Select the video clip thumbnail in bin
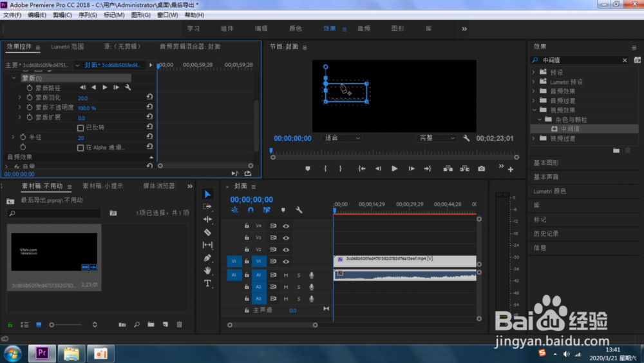Screen dimensions: 644x363 pos(54,252)
